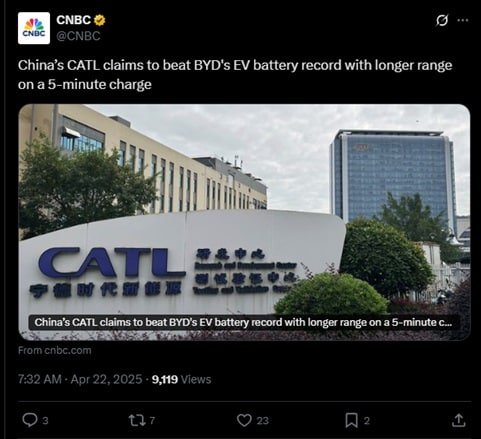Open the CNBC profile avatar
The image size is (481, 439).
[34, 28]
